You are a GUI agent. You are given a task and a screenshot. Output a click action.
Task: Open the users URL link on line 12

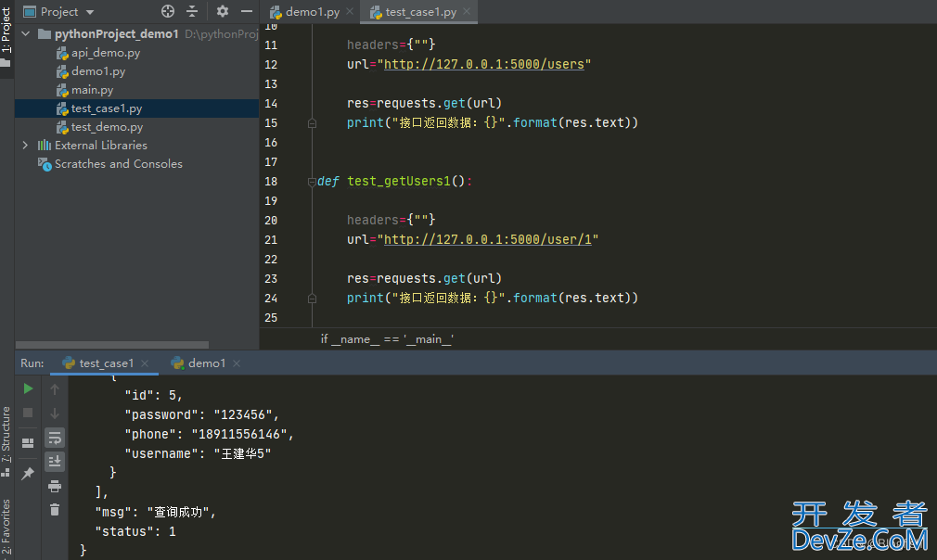pyautogui.click(x=484, y=64)
